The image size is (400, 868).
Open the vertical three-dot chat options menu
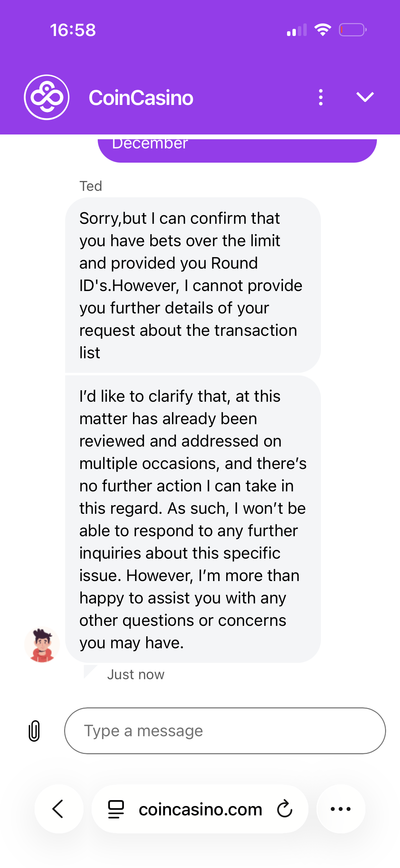pyautogui.click(x=321, y=97)
